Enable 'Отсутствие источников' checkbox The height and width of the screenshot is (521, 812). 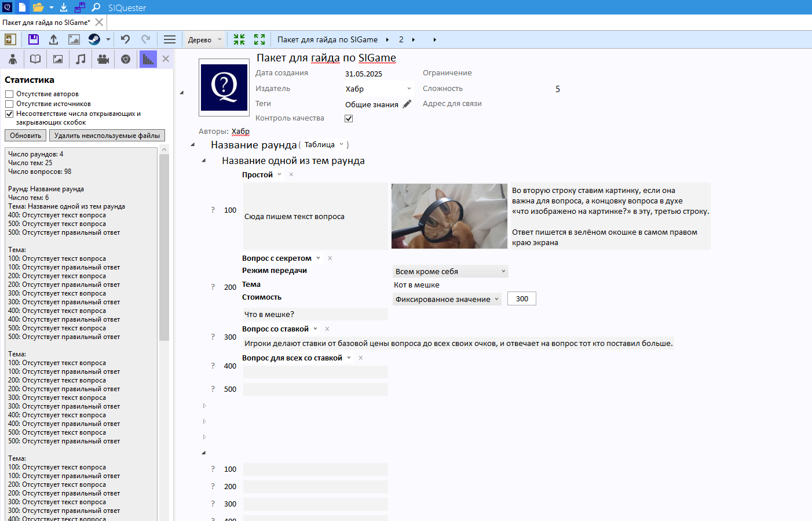pyautogui.click(x=9, y=104)
